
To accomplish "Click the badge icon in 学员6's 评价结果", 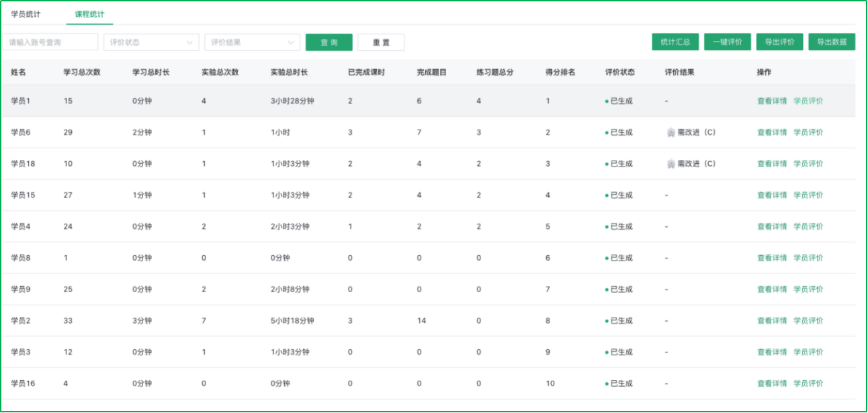I will tap(670, 132).
